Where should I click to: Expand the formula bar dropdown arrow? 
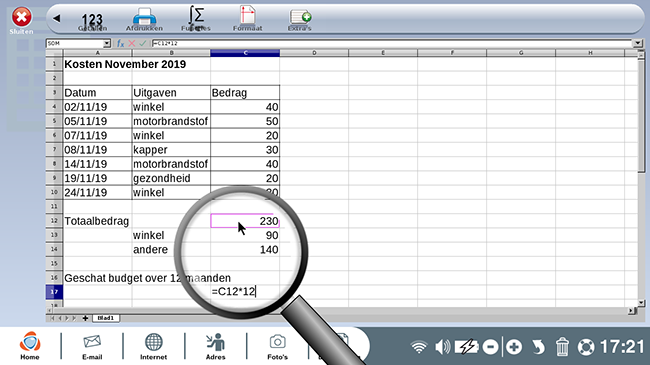pyautogui.click(x=638, y=43)
